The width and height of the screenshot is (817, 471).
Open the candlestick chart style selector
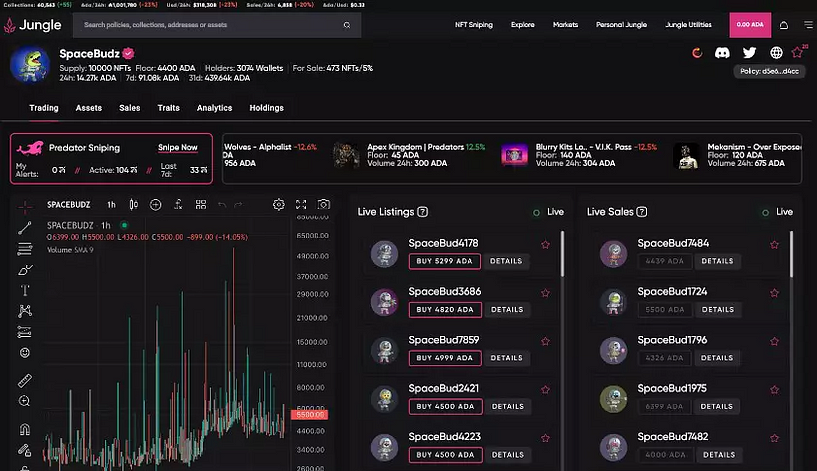point(133,204)
